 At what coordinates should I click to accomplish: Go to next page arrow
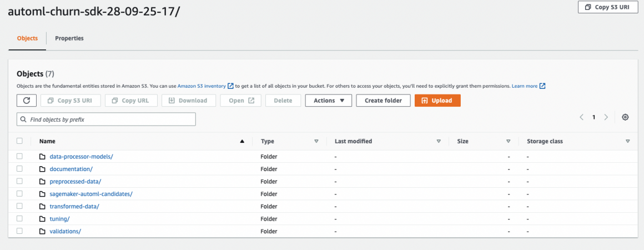606,117
